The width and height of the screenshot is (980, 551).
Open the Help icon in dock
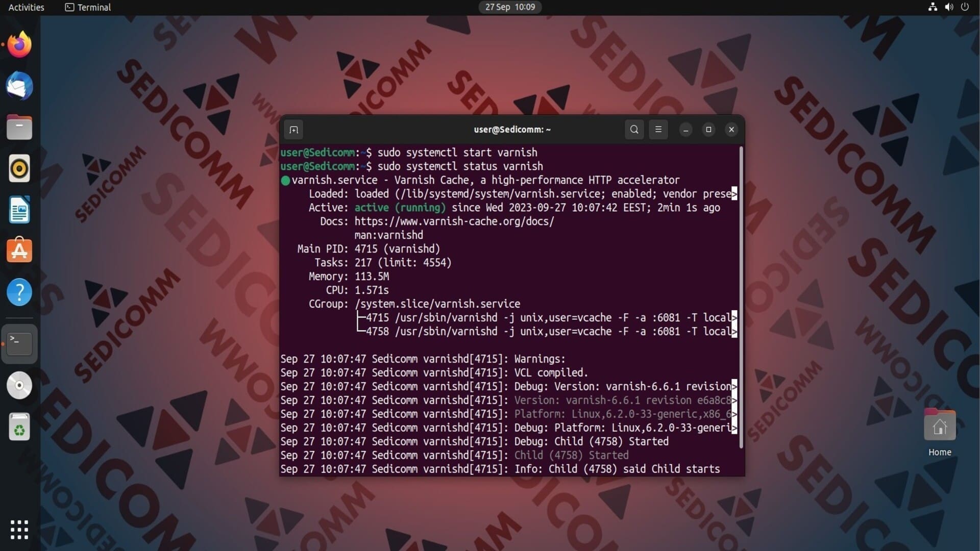coord(19,292)
